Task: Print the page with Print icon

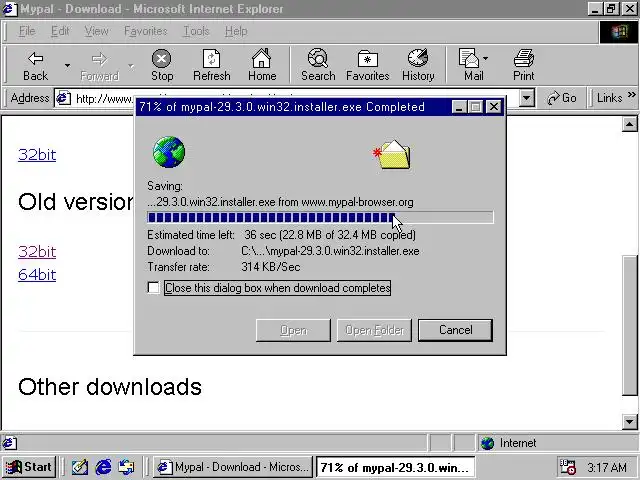Action: [x=524, y=65]
